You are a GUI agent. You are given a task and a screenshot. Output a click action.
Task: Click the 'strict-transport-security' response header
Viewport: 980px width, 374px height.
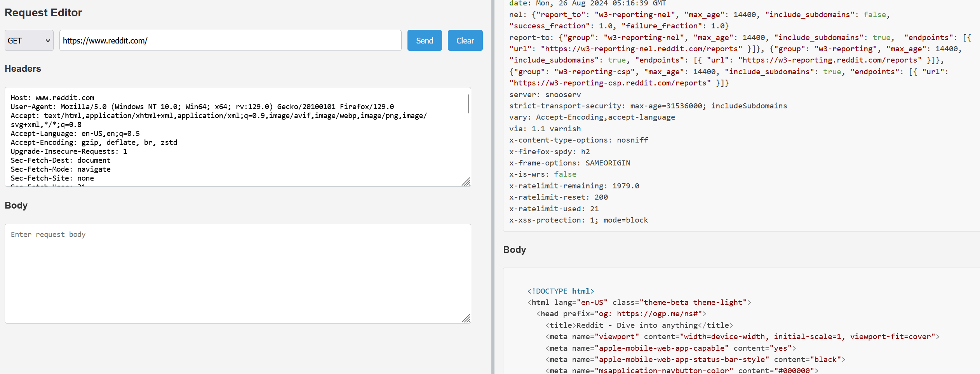(x=648, y=106)
